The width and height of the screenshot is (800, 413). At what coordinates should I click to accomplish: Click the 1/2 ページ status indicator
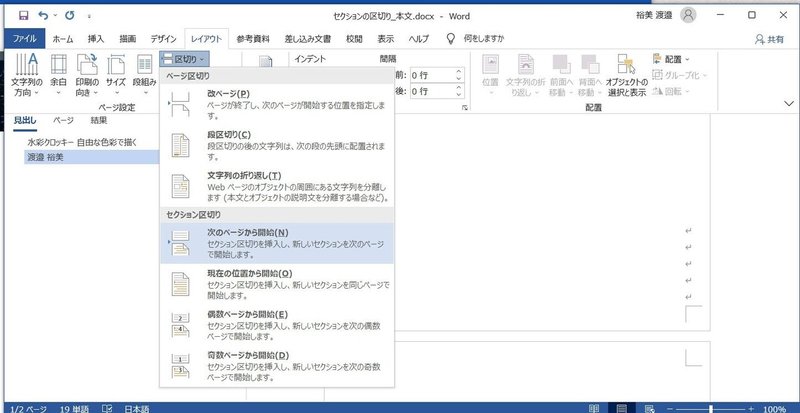coord(29,409)
